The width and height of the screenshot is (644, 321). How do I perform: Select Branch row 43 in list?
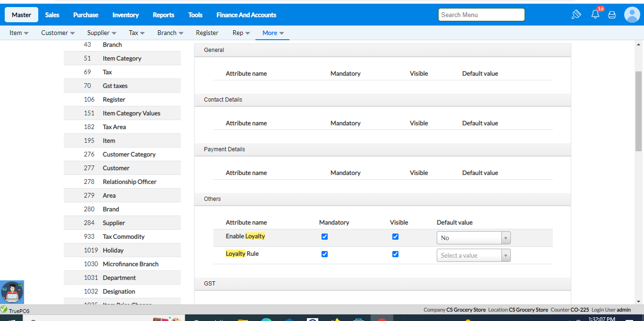tap(122, 44)
